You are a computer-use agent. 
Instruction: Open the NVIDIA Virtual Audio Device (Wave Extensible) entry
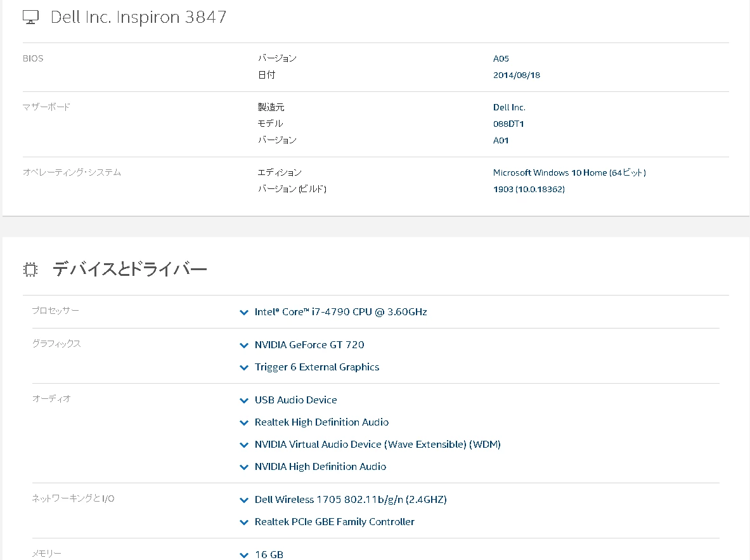pyautogui.click(x=377, y=445)
